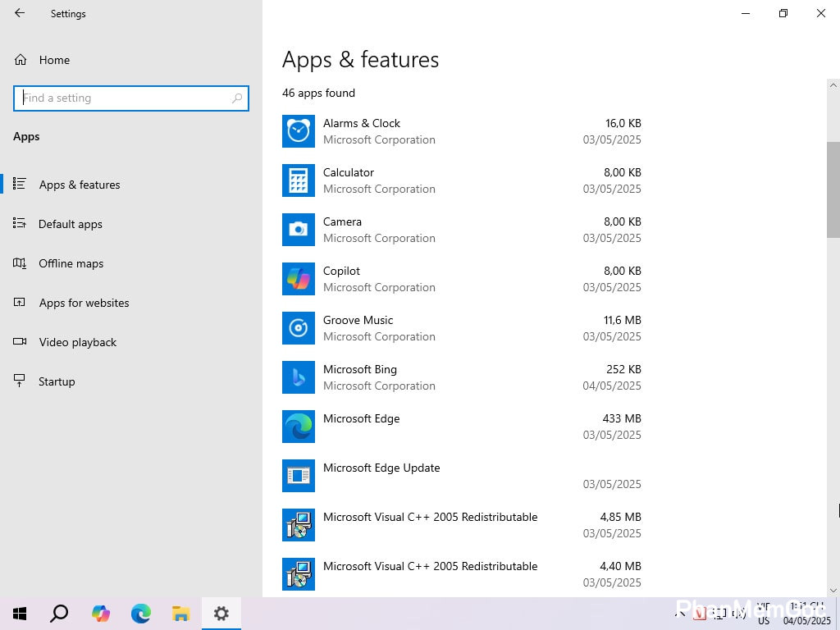Select the Copilot icon in apps list
Screen dimensions: 840x630
coord(298,279)
